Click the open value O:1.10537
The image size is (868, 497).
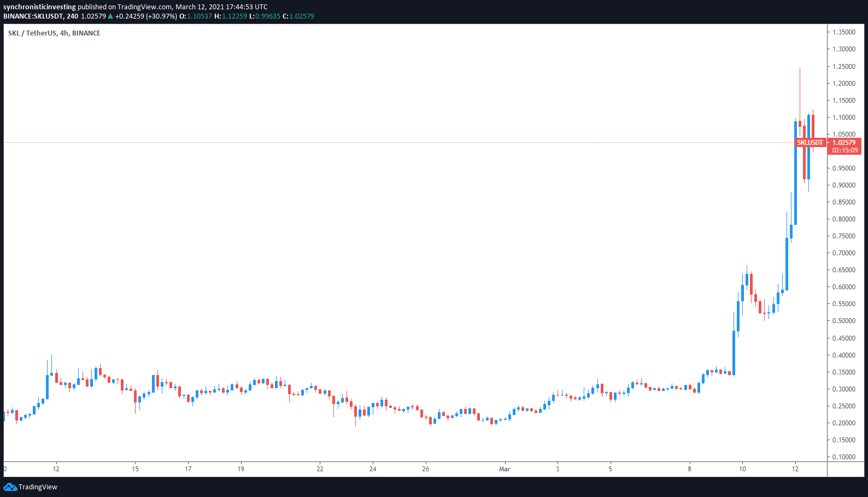point(195,16)
